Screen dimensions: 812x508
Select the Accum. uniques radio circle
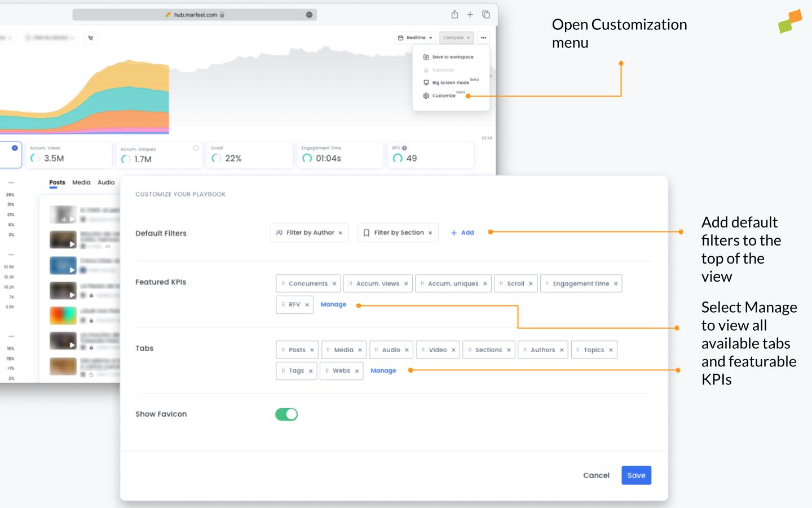196,148
